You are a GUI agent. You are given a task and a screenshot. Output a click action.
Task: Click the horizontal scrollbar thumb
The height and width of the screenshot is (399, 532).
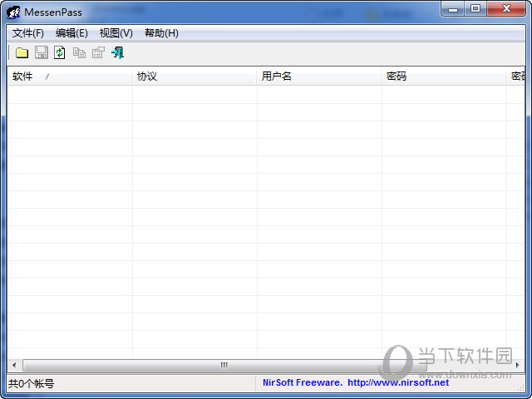(224, 366)
